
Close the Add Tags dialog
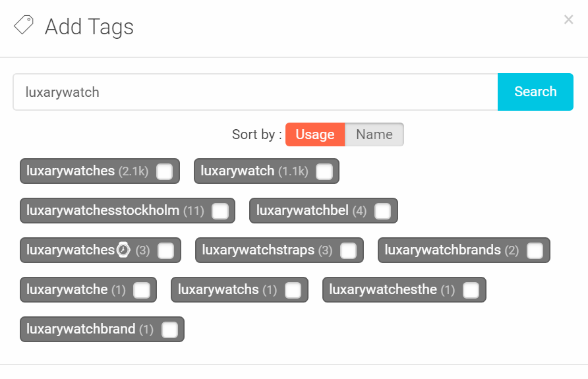point(568,20)
